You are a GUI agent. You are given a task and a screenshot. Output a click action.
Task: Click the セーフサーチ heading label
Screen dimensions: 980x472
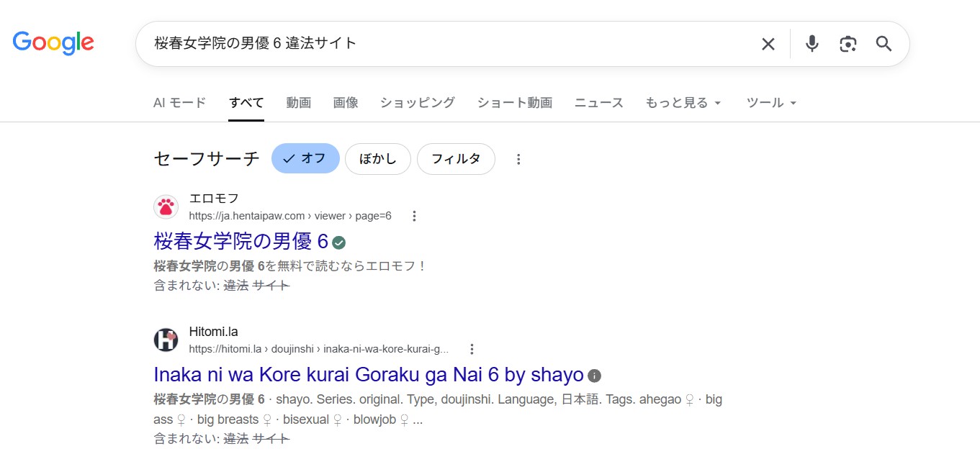207,159
